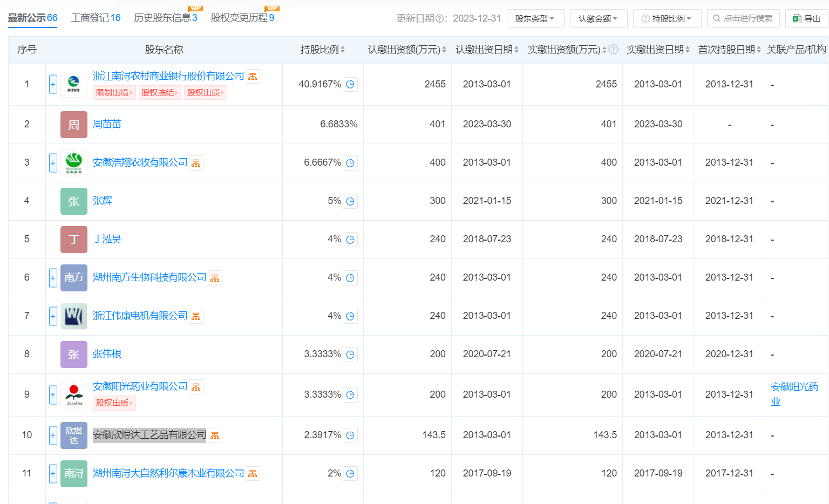Open shareholder 丁泓昊 profile link
829x504 pixels.
pyautogui.click(x=107, y=240)
